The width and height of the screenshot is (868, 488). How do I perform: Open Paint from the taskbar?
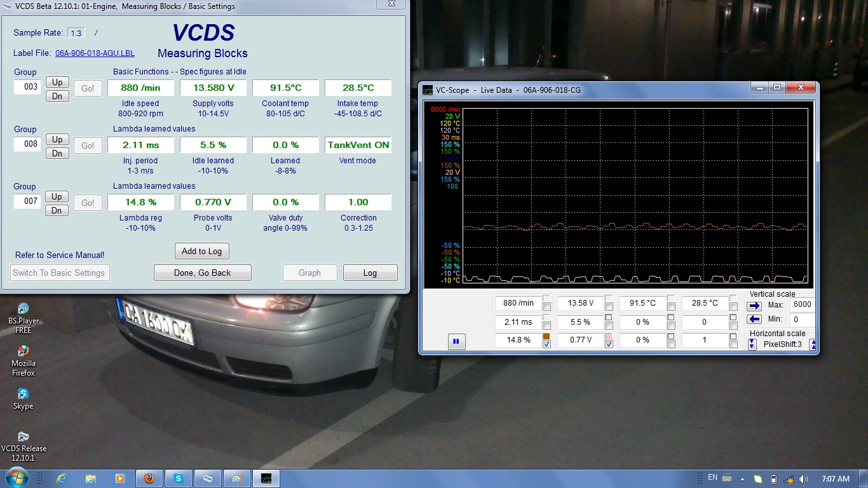tap(236, 478)
